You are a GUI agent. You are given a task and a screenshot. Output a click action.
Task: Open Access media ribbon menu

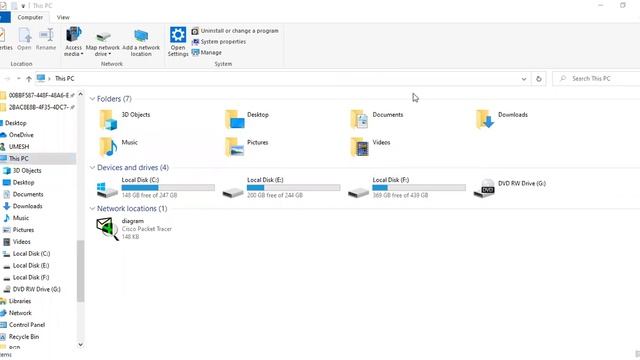tap(73, 42)
